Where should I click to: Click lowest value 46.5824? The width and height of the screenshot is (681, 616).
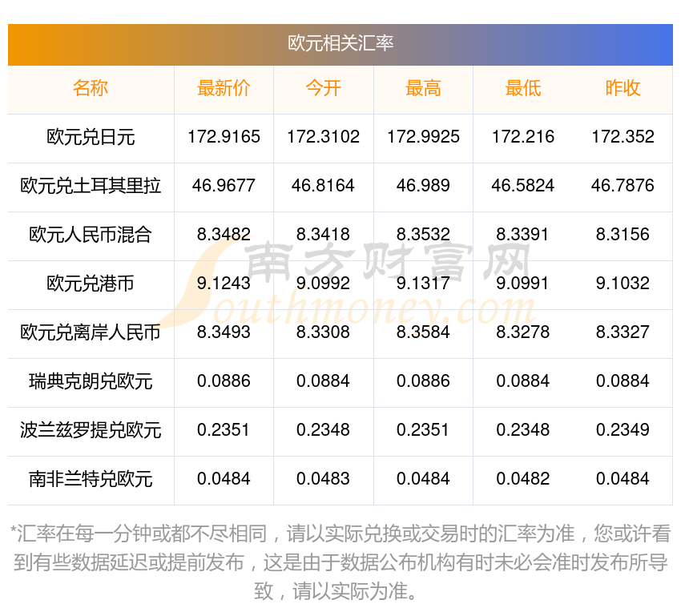[x=523, y=186]
